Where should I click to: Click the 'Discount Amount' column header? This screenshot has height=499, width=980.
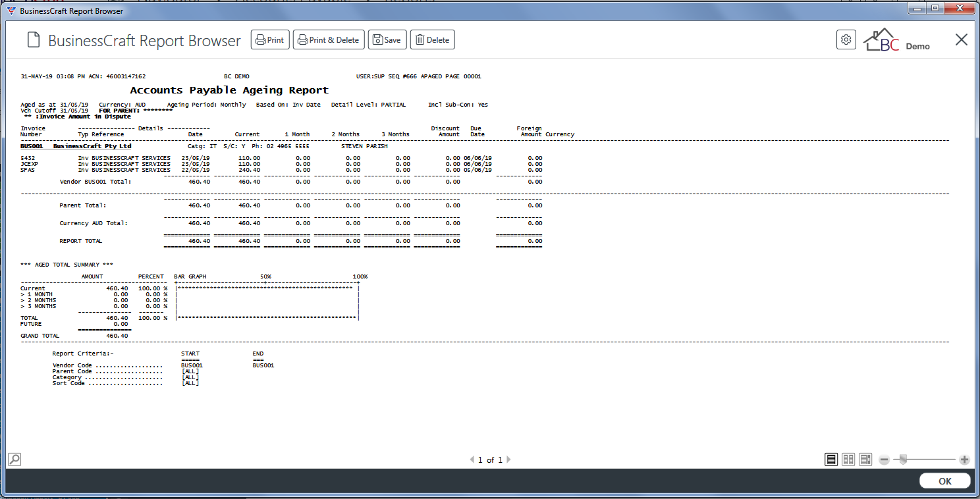[x=445, y=131]
